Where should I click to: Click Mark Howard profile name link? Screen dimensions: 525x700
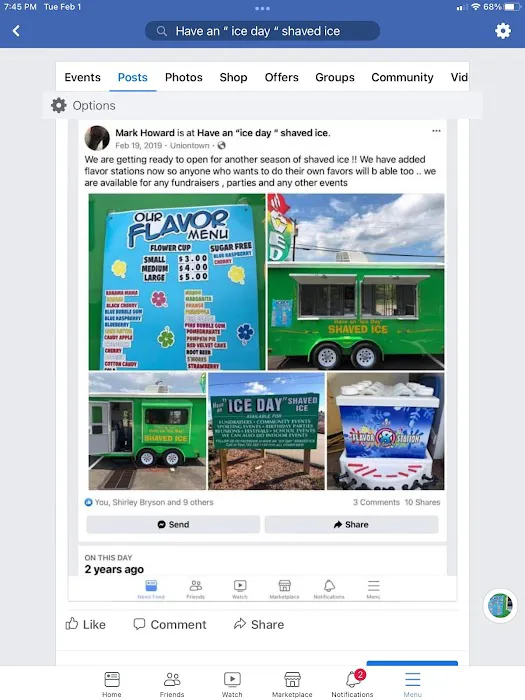[x=145, y=133]
